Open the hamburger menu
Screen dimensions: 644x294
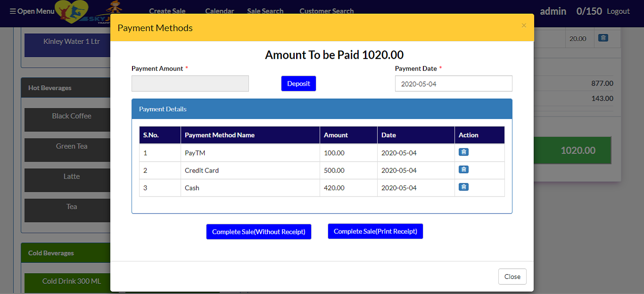tap(32, 11)
